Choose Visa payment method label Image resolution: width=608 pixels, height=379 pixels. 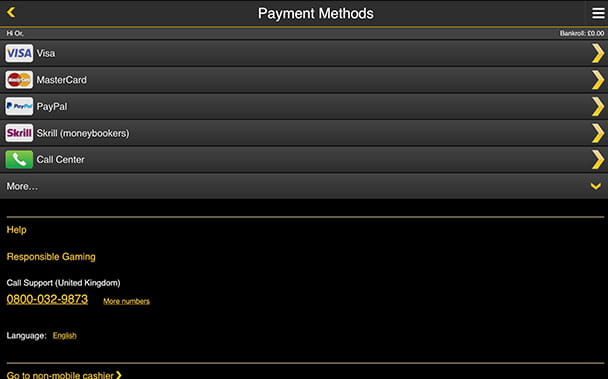click(46, 53)
